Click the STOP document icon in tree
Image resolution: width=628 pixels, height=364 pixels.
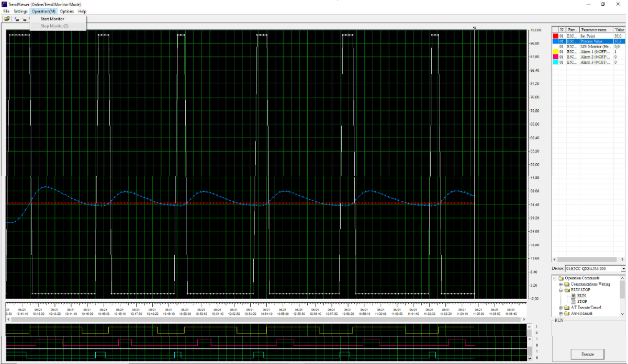click(x=573, y=301)
